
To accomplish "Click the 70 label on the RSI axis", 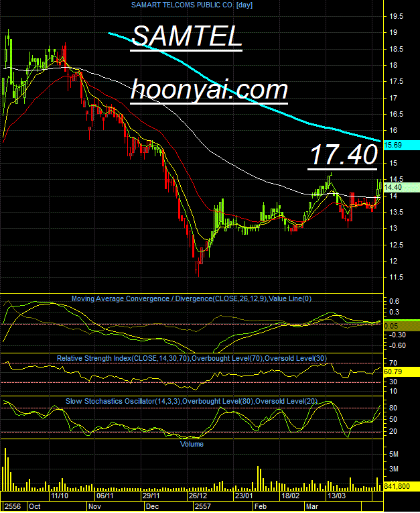I will click(x=393, y=363).
